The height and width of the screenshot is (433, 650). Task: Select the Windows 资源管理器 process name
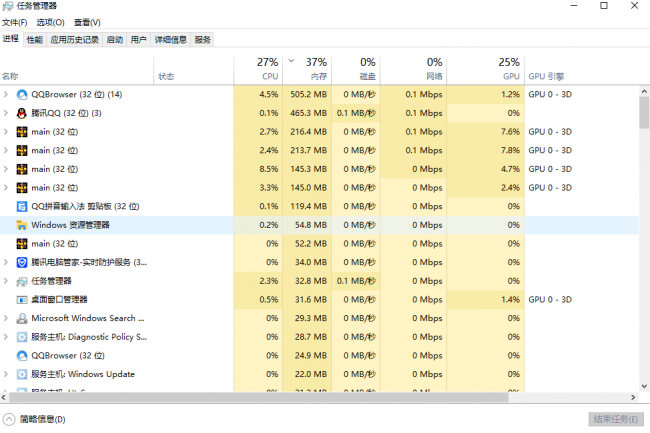coord(70,225)
